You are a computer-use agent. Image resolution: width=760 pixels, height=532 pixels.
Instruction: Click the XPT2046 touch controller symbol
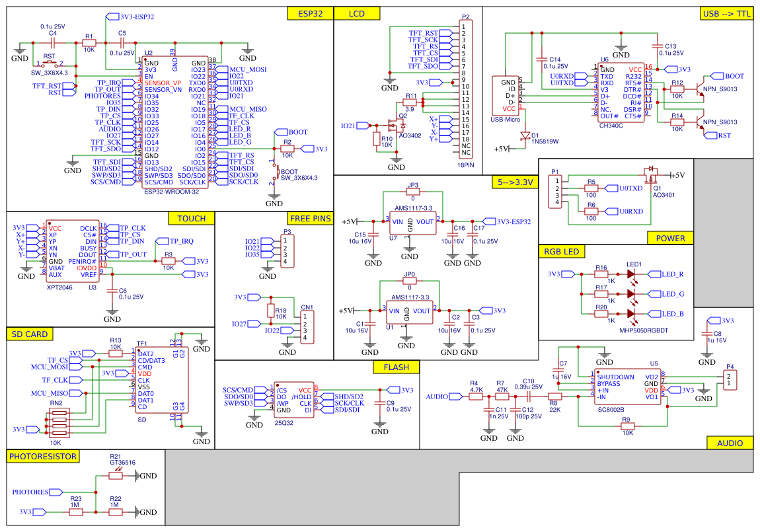point(73,251)
